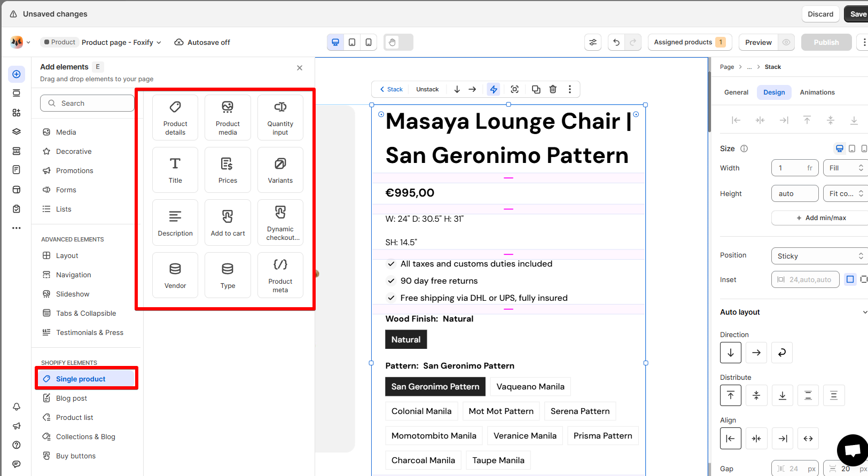868x476 pixels.
Task: Add the Type element
Action: (228, 275)
